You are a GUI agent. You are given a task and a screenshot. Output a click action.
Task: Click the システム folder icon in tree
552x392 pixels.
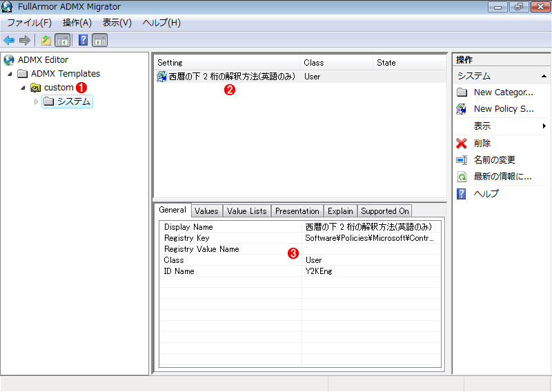click(48, 101)
